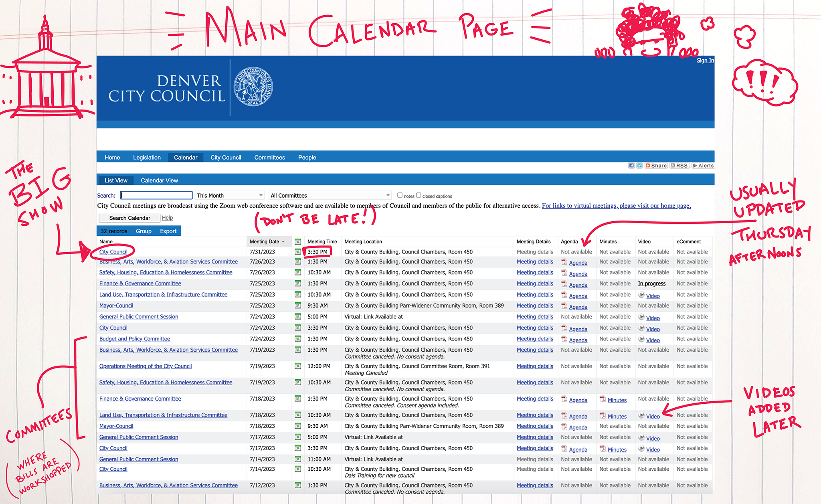Click into the Search text field
The image size is (821, 504).
tap(156, 195)
